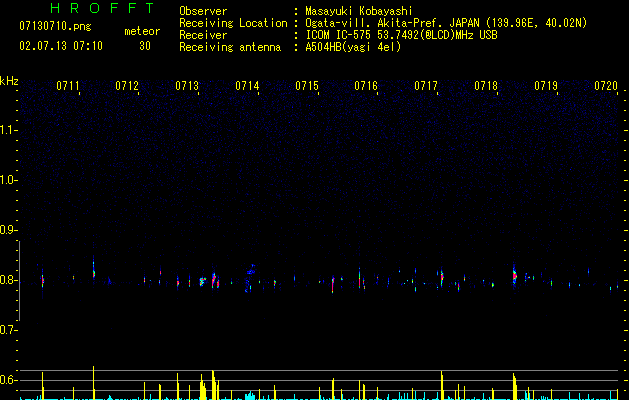The width and height of the screenshot is (629, 400).
Task: Click the 0713 time marker
Action: point(187,86)
